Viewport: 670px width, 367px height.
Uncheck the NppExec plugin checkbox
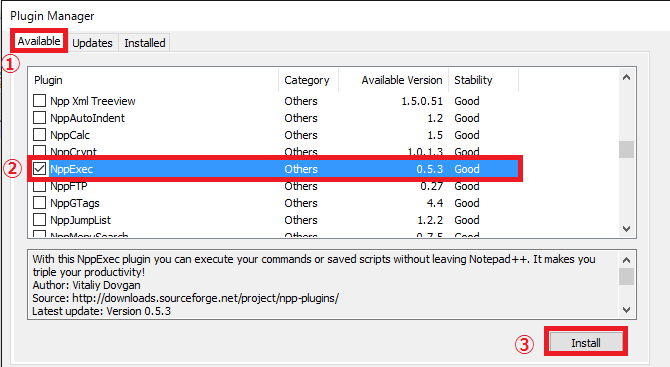pos(39,169)
